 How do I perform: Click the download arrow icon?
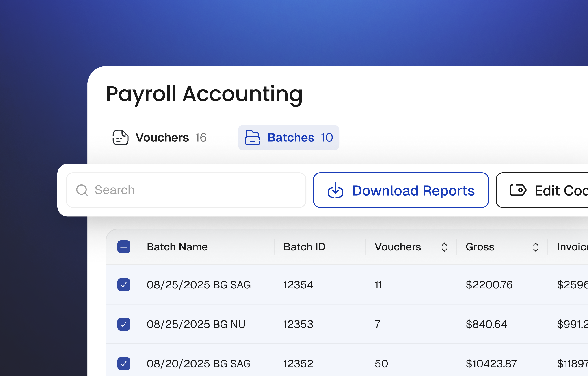(x=335, y=190)
